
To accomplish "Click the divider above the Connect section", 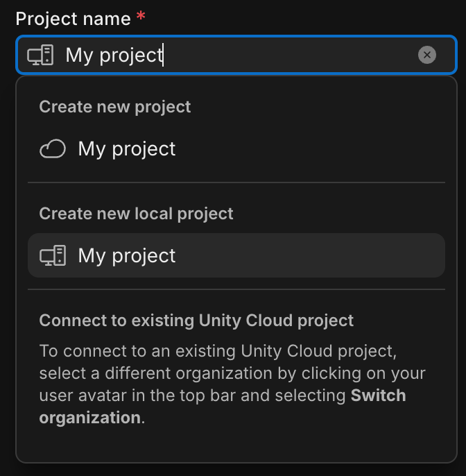I will pos(236,289).
